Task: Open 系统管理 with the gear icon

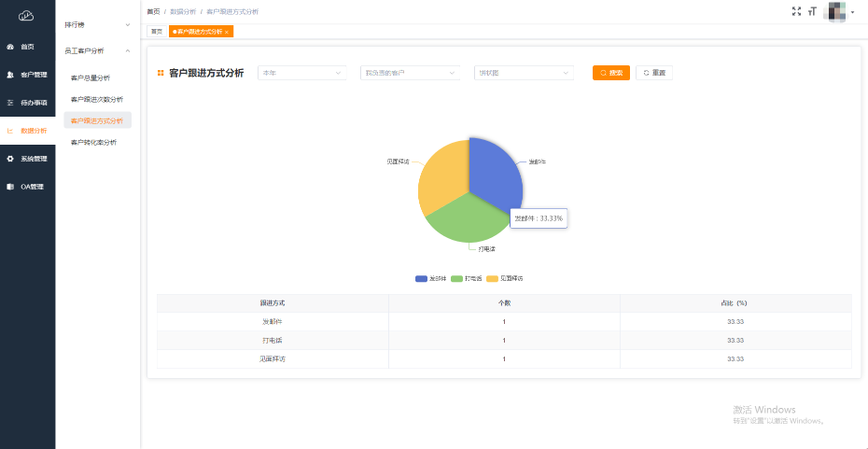Action: 28,159
